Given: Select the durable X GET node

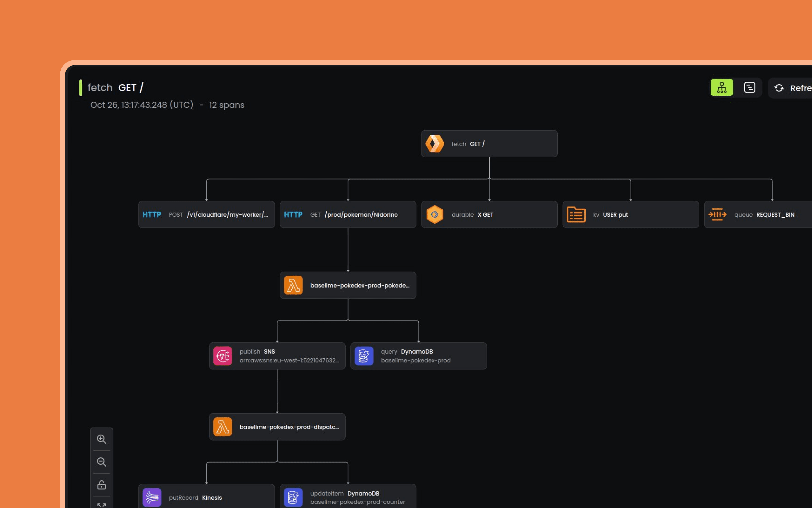Looking at the screenshot, I should (x=489, y=214).
